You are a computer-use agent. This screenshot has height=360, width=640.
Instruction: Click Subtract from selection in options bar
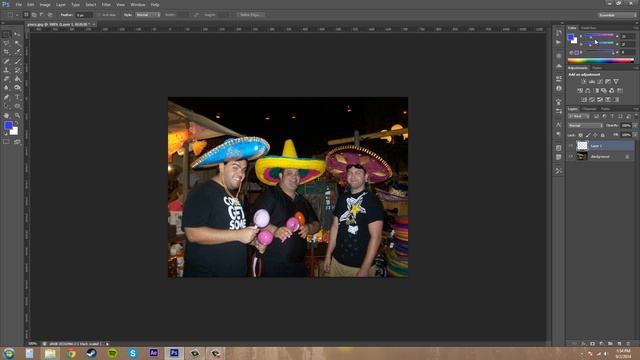pos(42,15)
